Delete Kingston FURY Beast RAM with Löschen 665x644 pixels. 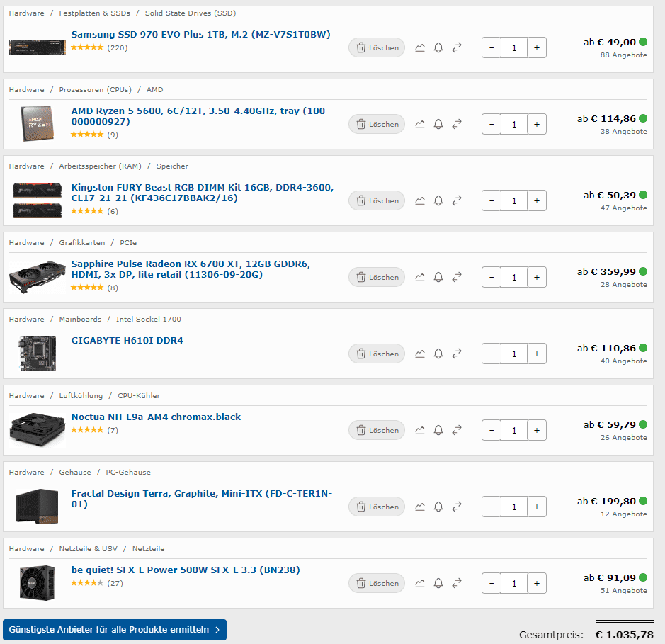tap(377, 200)
